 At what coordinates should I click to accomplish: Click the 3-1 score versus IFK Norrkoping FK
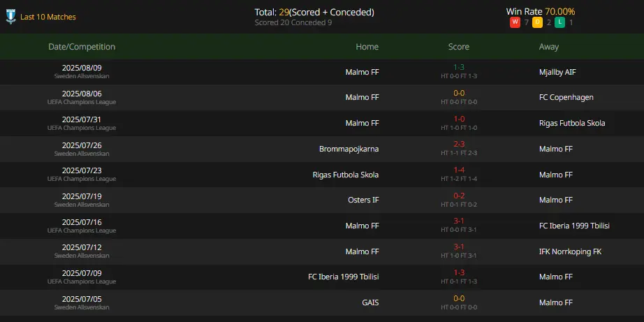coord(459,247)
